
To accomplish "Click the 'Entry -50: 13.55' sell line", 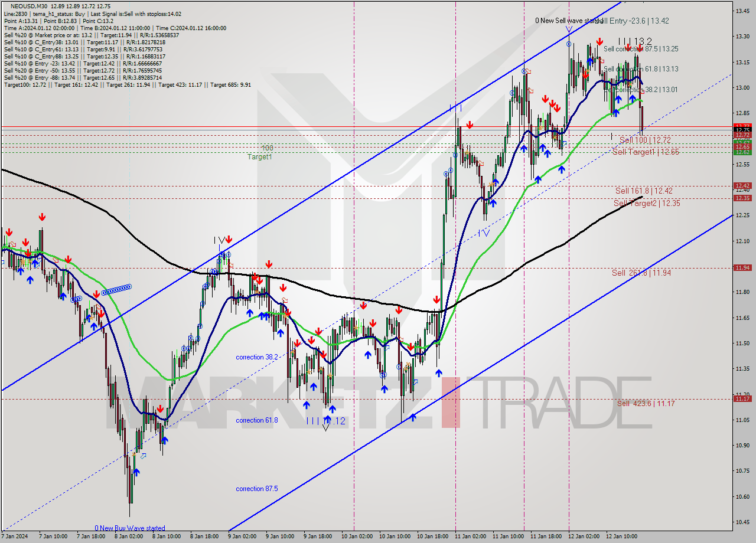I will click(83, 70).
